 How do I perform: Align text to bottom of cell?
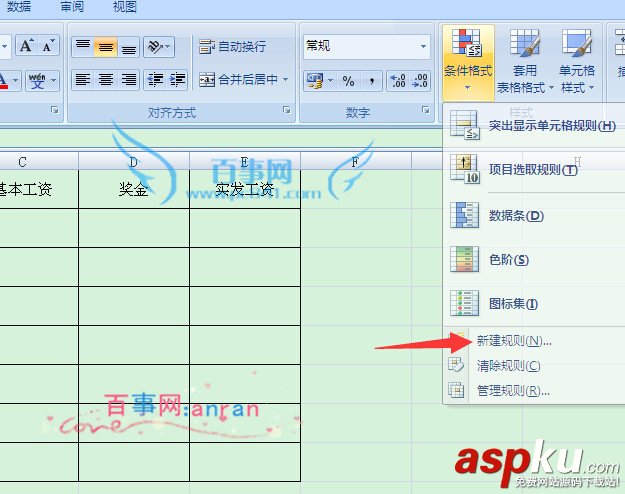(128, 47)
